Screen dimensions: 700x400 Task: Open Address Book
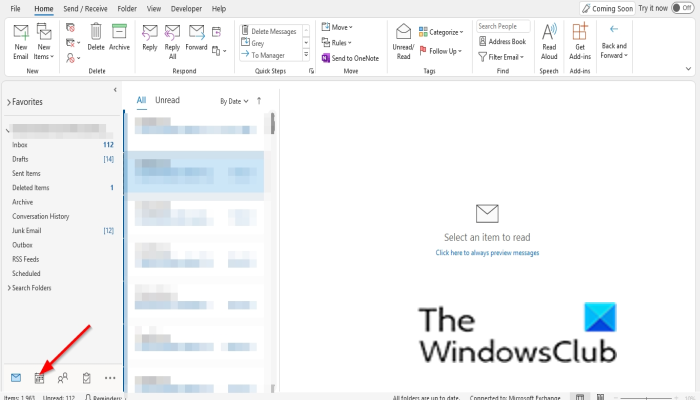pyautogui.click(x=502, y=42)
